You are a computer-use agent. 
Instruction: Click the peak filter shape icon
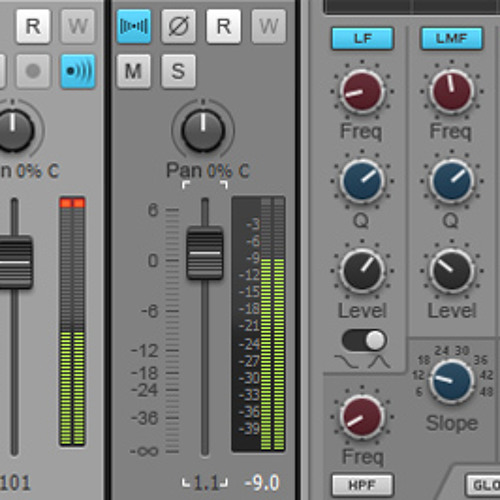pos(379,362)
